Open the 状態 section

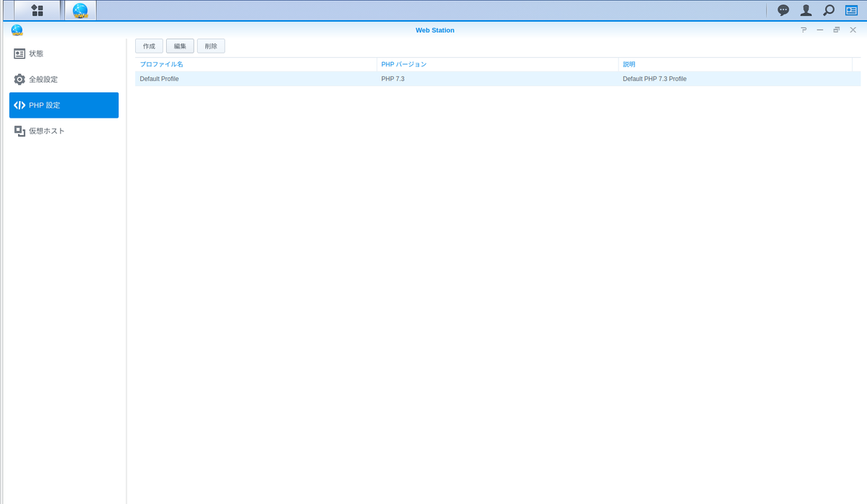tap(64, 53)
